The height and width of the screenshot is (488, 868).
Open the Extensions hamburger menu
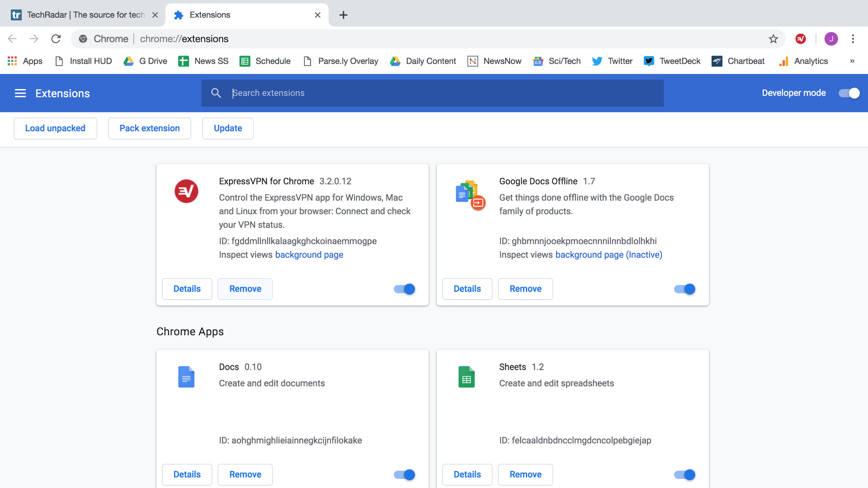(20, 94)
